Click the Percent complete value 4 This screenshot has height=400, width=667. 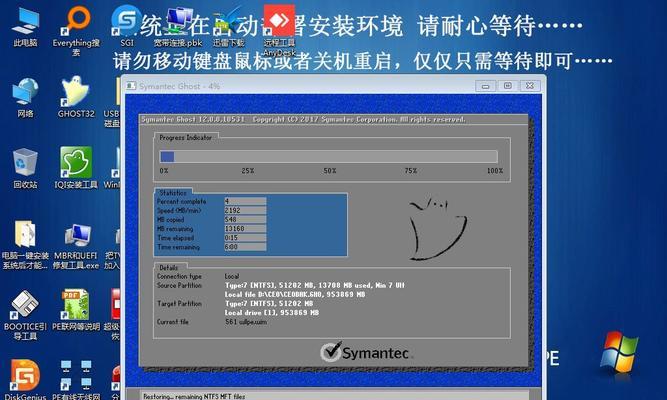click(x=245, y=201)
